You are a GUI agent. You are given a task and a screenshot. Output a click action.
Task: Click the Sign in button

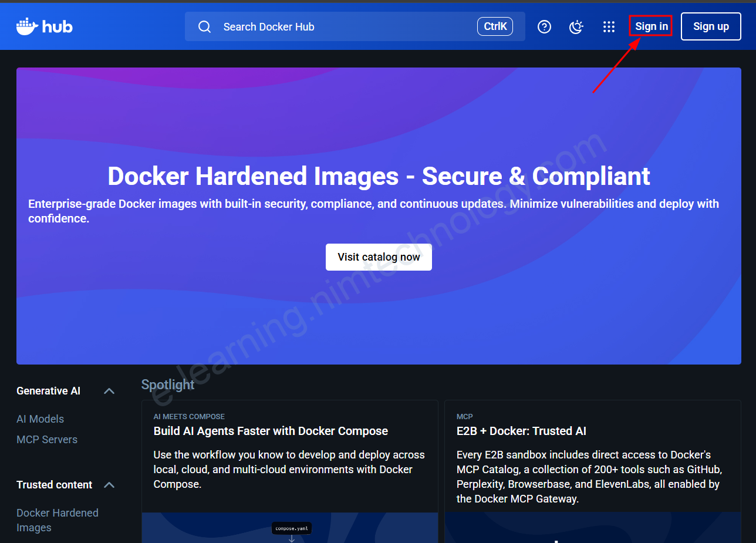[x=651, y=26]
